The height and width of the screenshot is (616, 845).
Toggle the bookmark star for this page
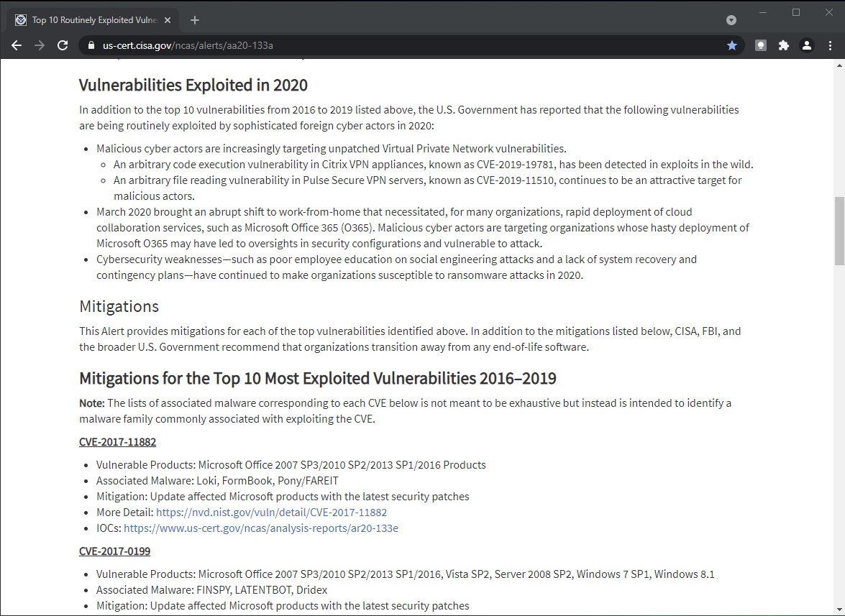click(x=732, y=46)
